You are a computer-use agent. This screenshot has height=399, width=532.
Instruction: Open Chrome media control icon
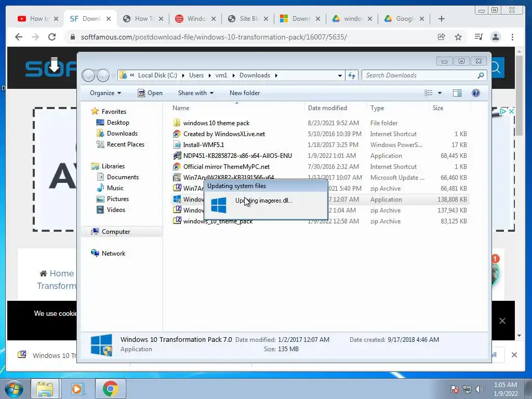point(478,37)
